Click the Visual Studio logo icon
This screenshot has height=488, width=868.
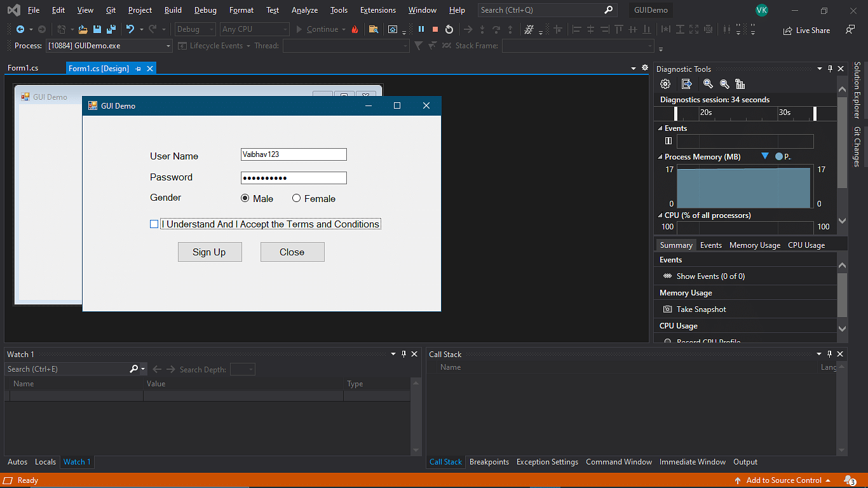14,10
